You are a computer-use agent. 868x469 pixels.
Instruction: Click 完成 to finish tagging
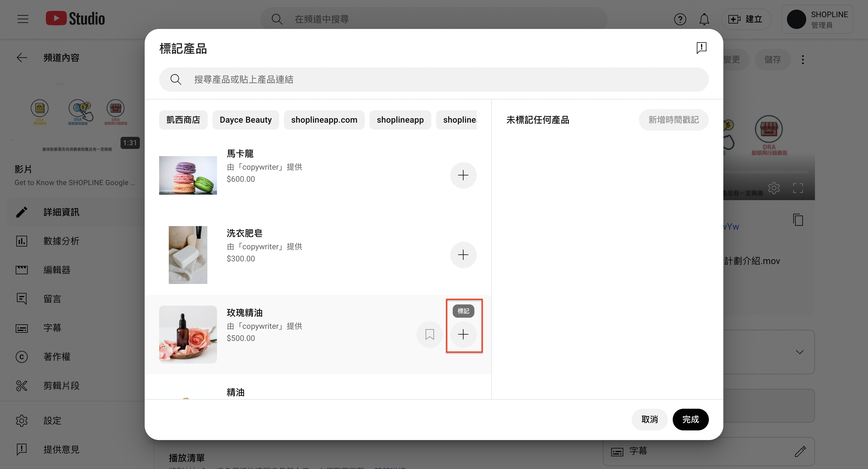click(x=691, y=420)
